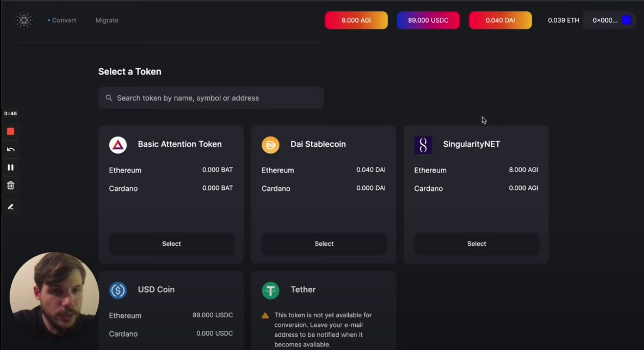Click the 0.040 DAI balance pill
The height and width of the screenshot is (350, 644).
[500, 20]
